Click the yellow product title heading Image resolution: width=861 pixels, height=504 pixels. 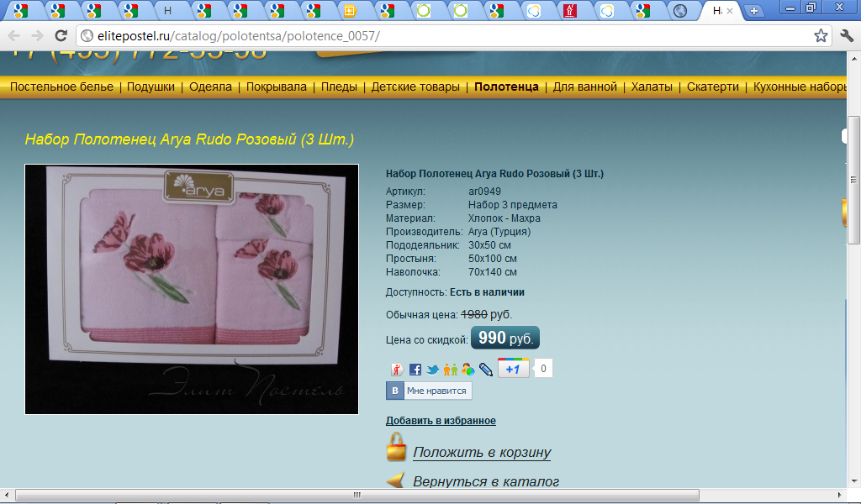pyautogui.click(x=189, y=139)
